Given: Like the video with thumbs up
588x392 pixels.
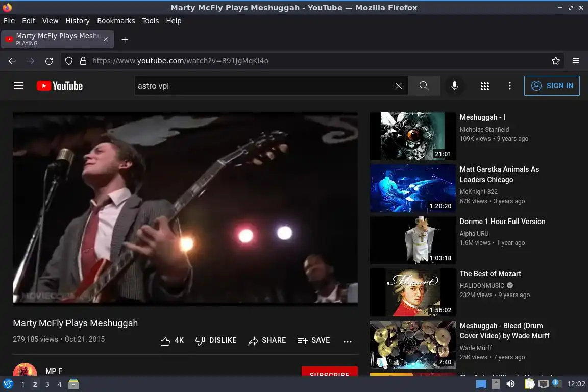Looking at the screenshot, I should [x=172, y=340].
